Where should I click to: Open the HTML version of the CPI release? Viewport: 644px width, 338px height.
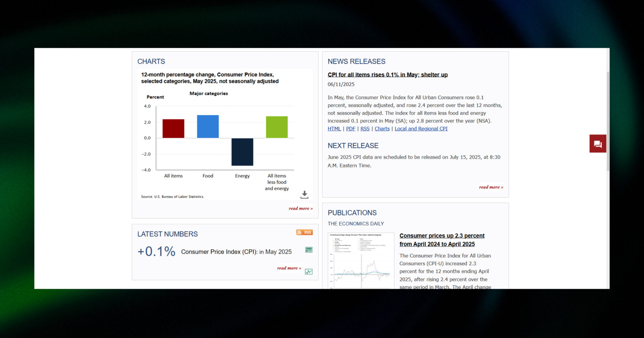click(334, 128)
